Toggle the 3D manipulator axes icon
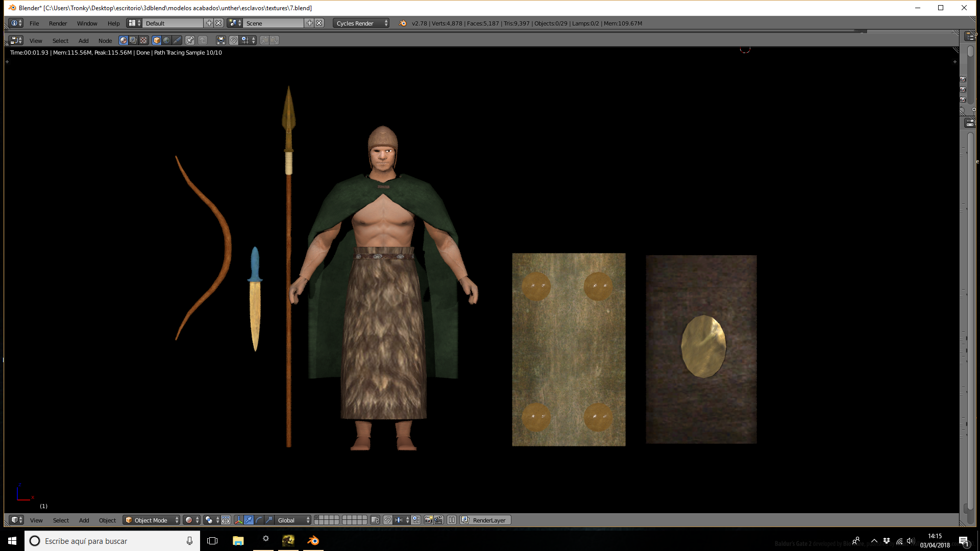 [238, 520]
